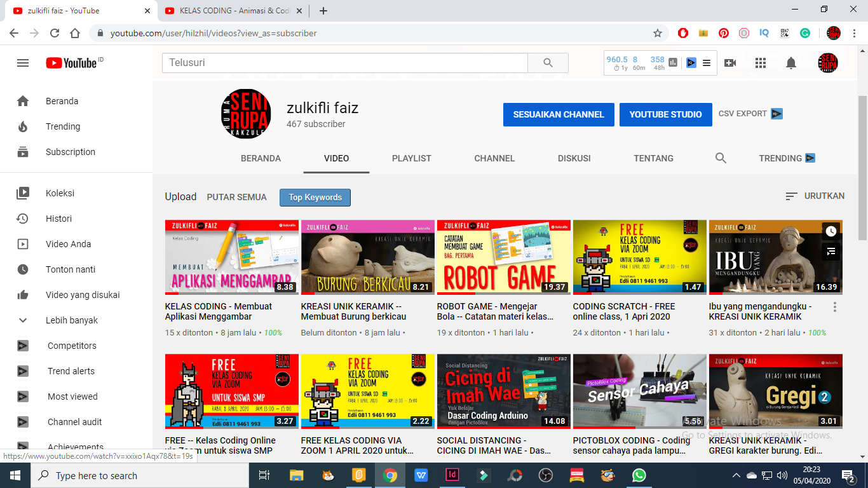868x488 pixels.
Task: Open Windows Start menu
Action: click(15, 475)
